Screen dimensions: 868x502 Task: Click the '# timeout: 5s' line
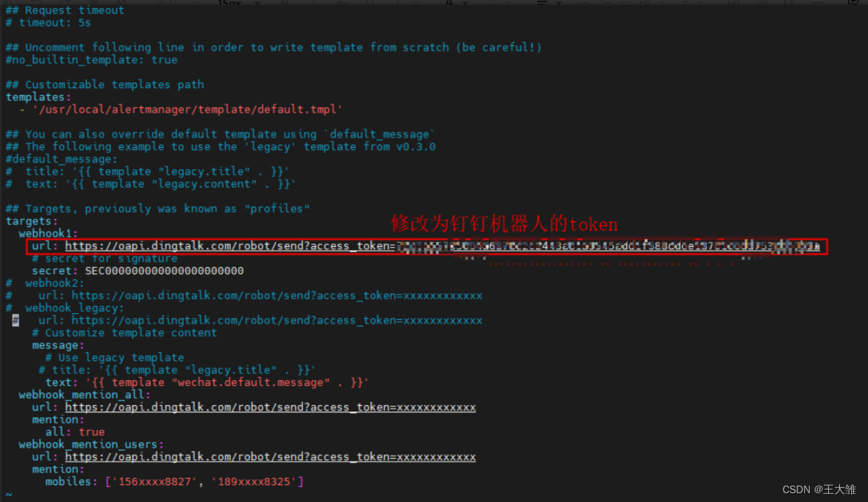(48, 23)
